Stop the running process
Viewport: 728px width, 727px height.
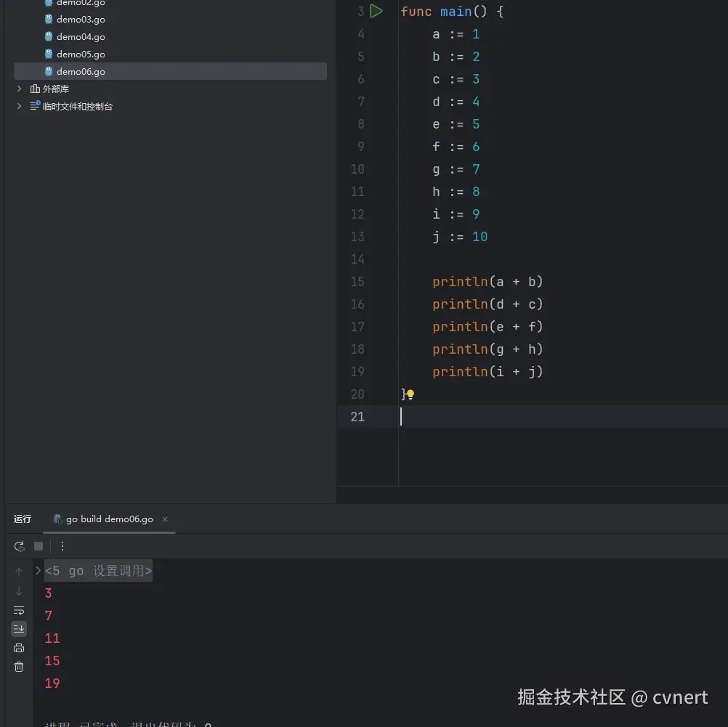tap(39, 546)
